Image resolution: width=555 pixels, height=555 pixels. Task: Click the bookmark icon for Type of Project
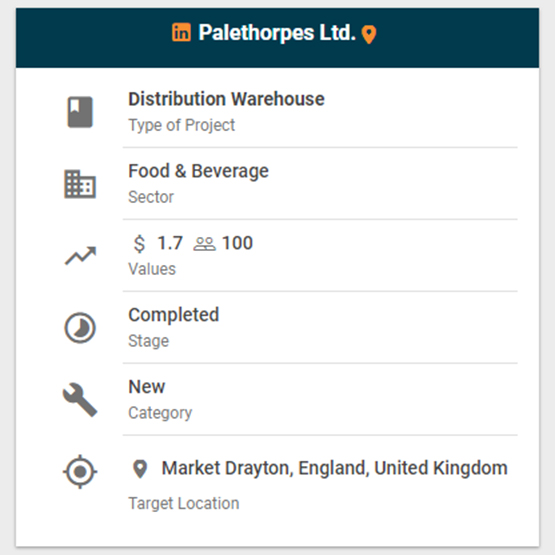[80, 112]
